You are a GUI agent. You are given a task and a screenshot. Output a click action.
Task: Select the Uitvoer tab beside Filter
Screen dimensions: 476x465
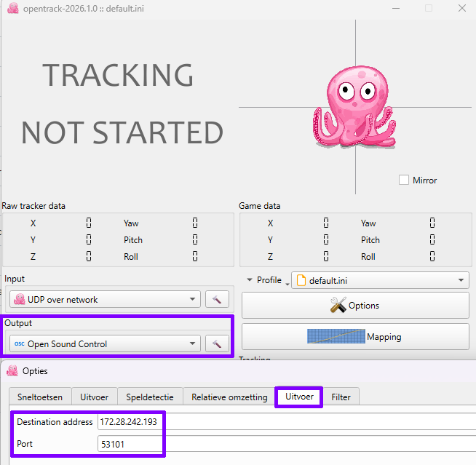[299, 397]
